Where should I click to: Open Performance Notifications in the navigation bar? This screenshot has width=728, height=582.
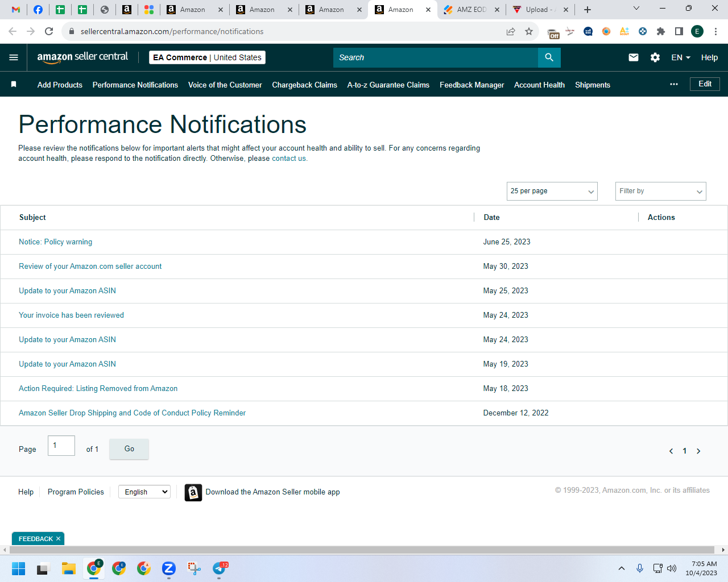[x=135, y=85]
